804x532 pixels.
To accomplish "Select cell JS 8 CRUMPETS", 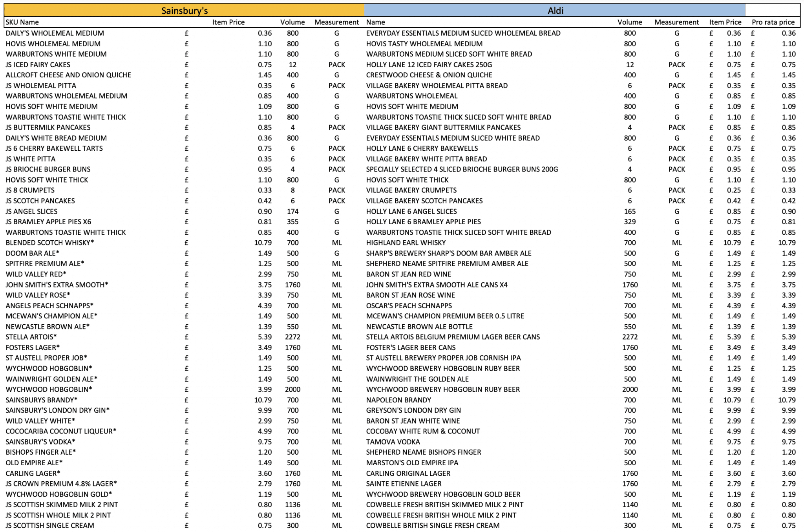I will (x=30, y=190).
